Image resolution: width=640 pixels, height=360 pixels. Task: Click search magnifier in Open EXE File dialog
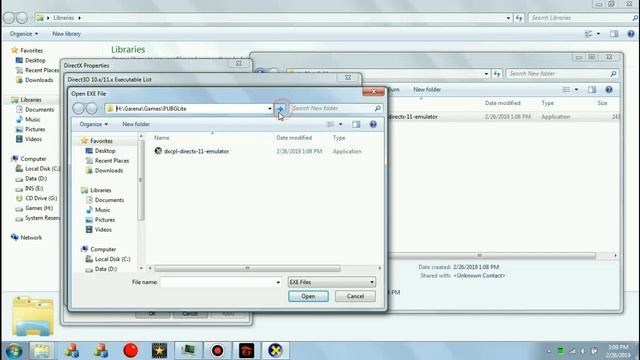click(378, 109)
